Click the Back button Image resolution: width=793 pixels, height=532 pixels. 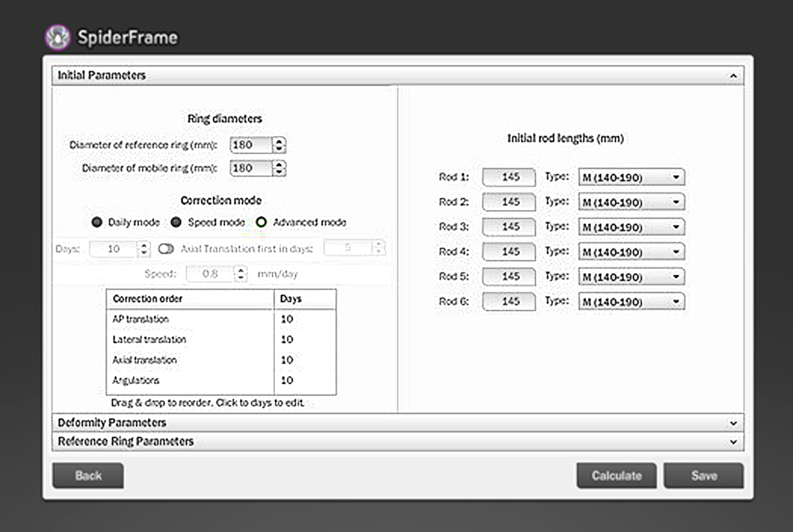click(x=89, y=475)
